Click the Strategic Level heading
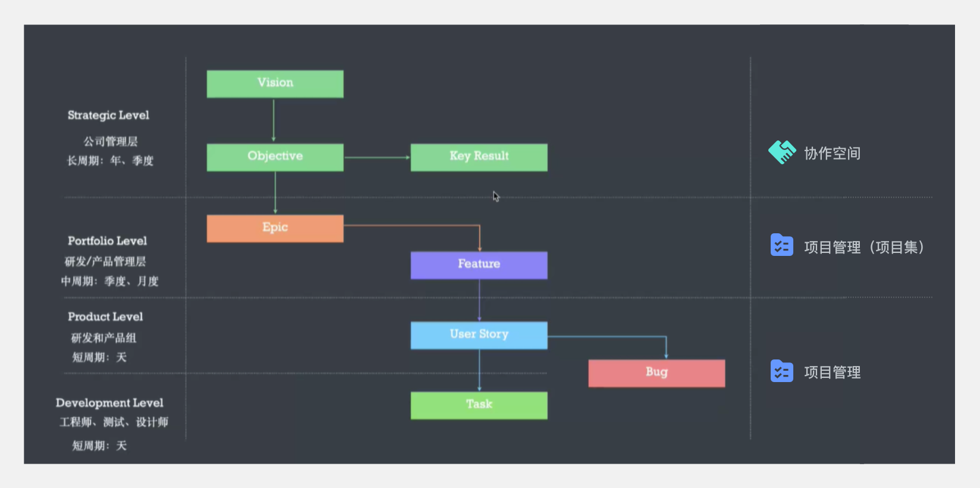Viewport: 980px width, 488px height. [x=108, y=115]
